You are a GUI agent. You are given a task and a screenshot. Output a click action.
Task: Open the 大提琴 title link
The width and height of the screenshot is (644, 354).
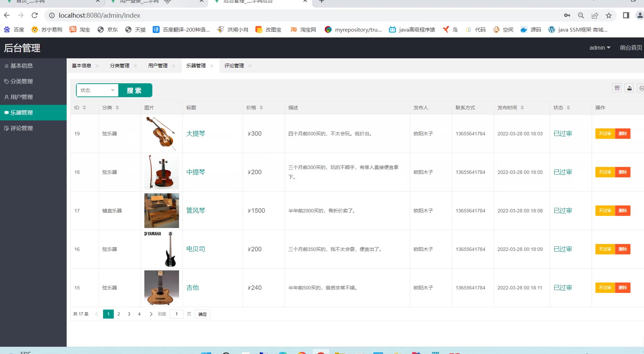196,134
